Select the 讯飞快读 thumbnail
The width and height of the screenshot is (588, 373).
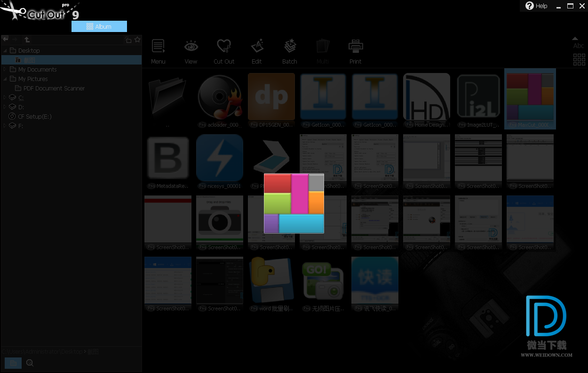click(x=375, y=281)
